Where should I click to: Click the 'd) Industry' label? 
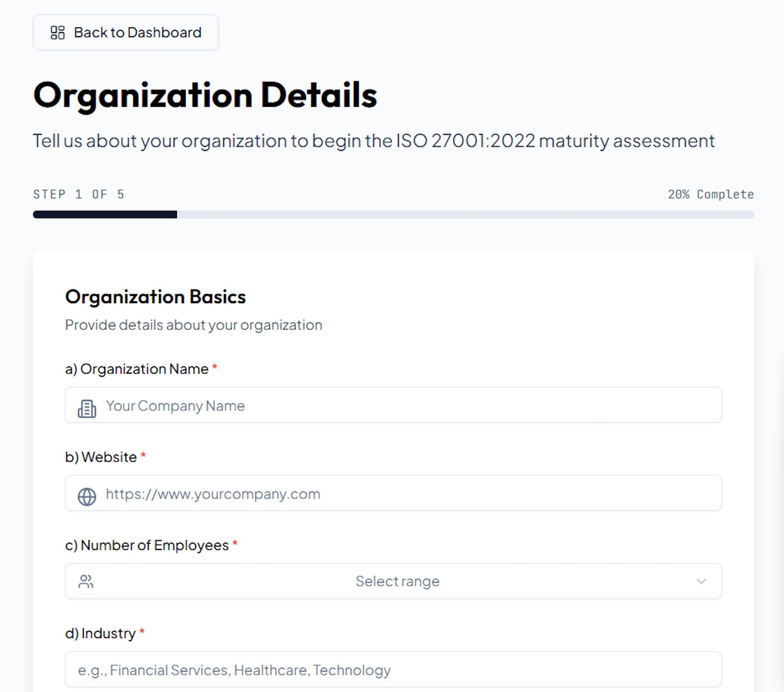(x=105, y=633)
